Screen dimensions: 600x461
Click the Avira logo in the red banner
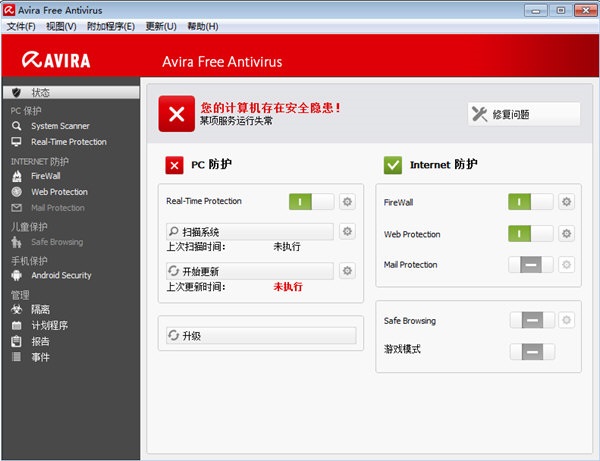click(x=56, y=60)
